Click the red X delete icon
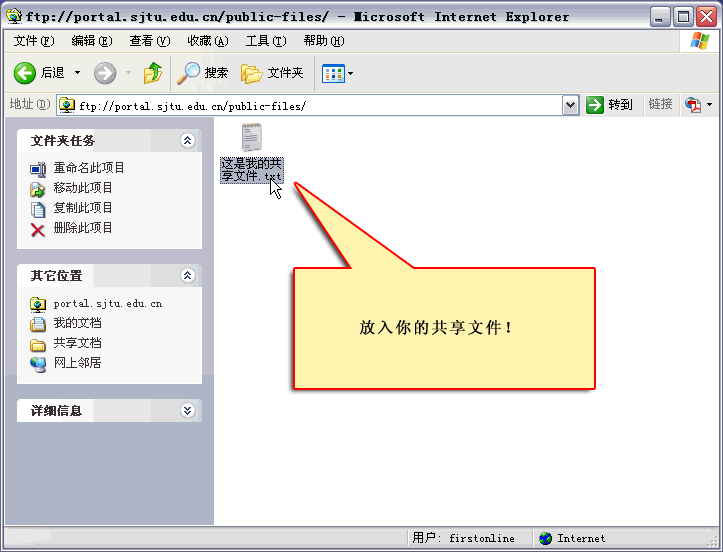Screen dimensions: 723x552 coord(38,230)
